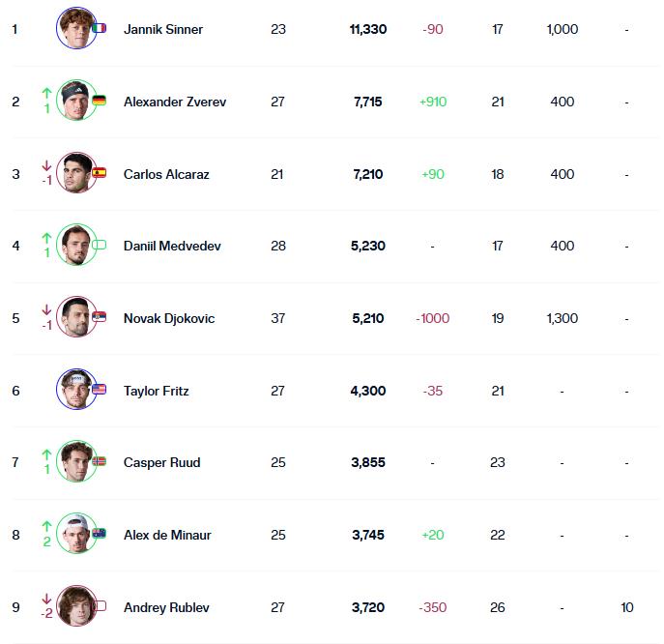Image resolution: width=664 pixels, height=644 pixels.
Task: Click the Serbian flag next to Djokovic
Action: point(100,317)
